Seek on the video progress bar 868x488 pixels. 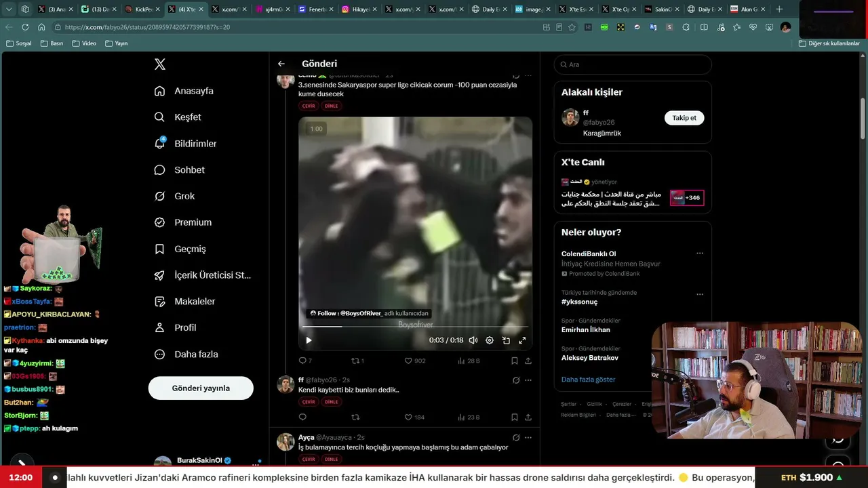coord(415,327)
